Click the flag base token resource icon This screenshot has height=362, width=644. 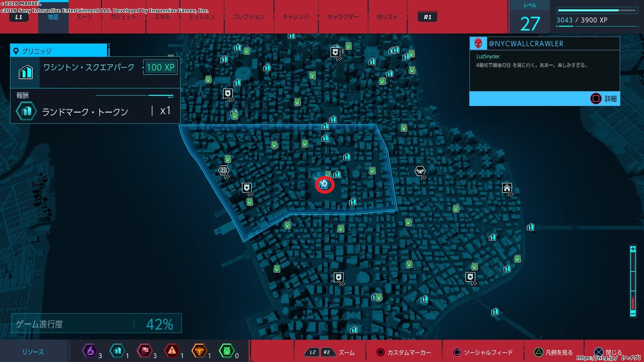click(x=145, y=351)
